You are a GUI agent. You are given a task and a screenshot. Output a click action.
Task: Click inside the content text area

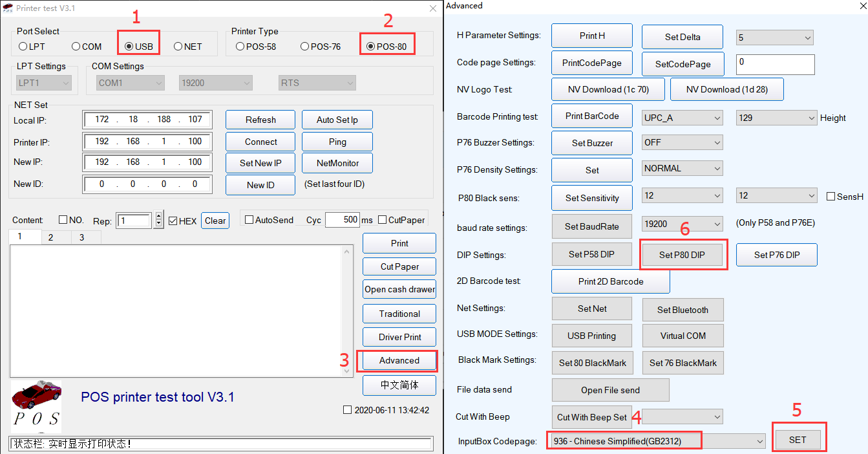click(x=176, y=310)
